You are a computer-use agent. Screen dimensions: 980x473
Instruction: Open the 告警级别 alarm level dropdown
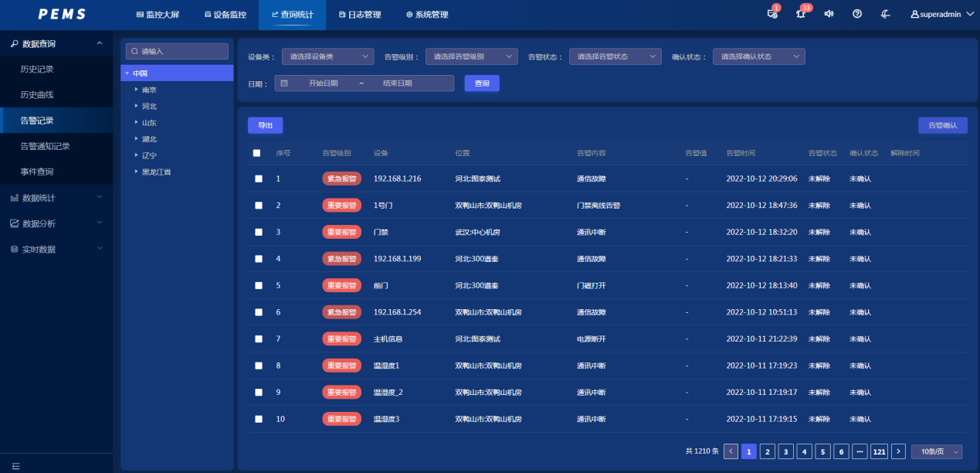pyautogui.click(x=471, y=56)
